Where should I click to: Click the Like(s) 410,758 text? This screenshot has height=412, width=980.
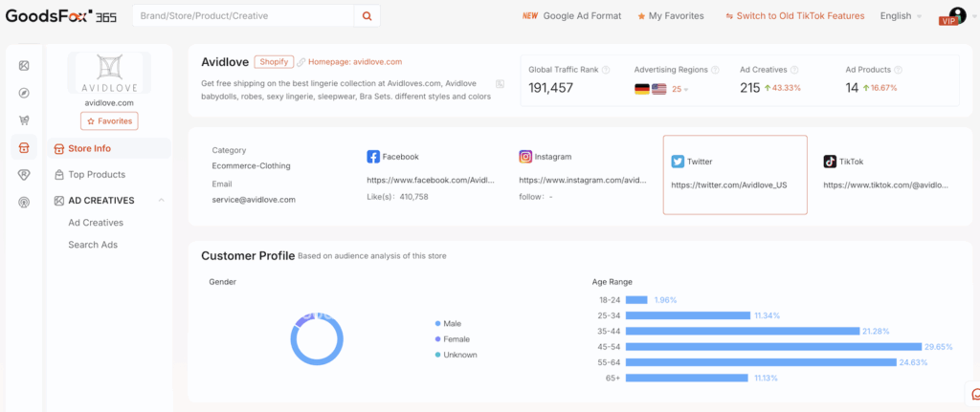pyautogui.click(x=397, y=197)
